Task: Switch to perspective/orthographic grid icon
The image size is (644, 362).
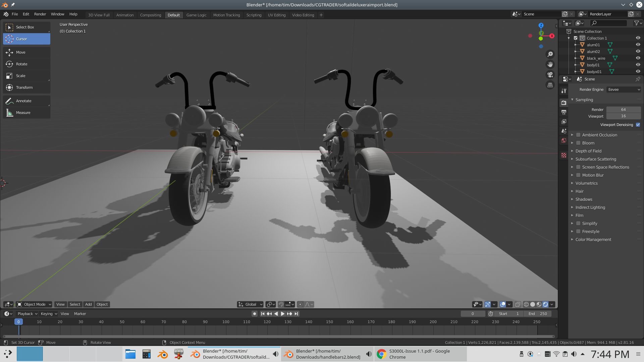Action: click(550, 85)
